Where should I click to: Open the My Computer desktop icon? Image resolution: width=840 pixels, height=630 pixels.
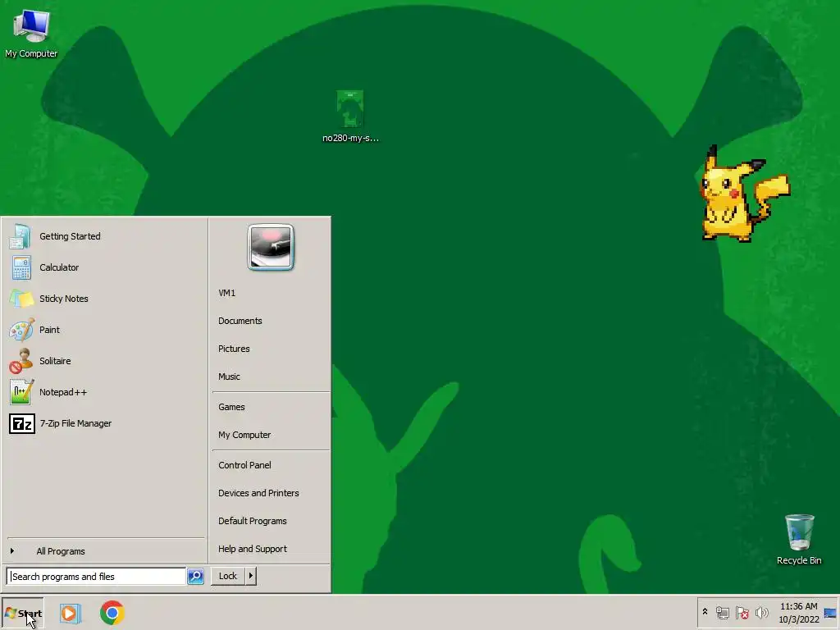(x=31, y=33)
